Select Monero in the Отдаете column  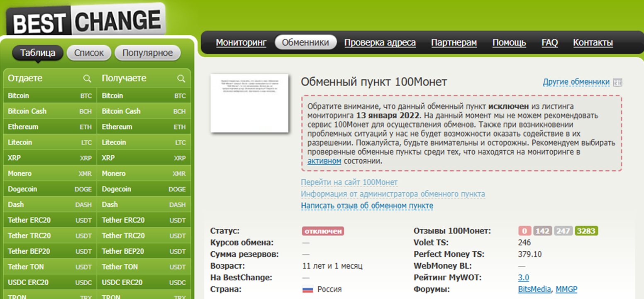[50, 174]
